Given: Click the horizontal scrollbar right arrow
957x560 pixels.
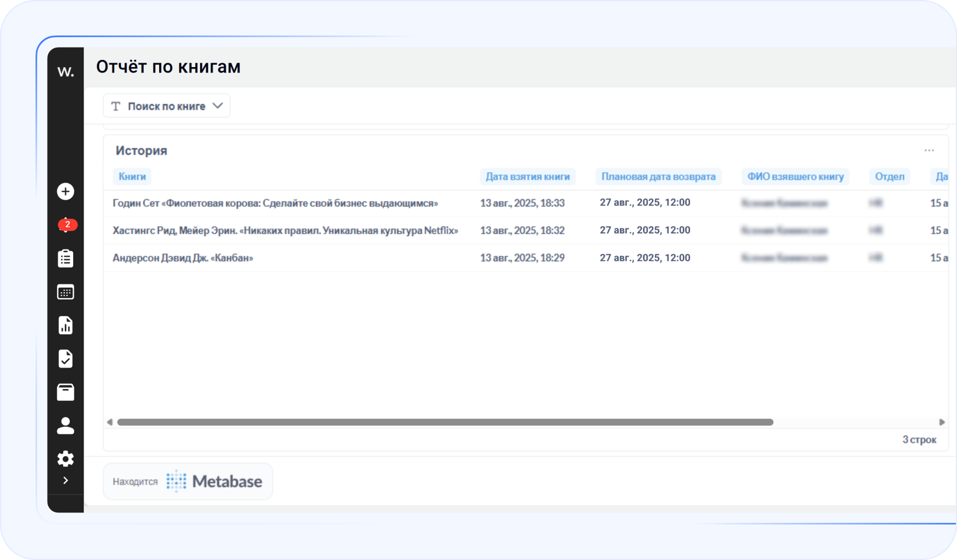Looking at the screenshot, I should tap(941, 422).
